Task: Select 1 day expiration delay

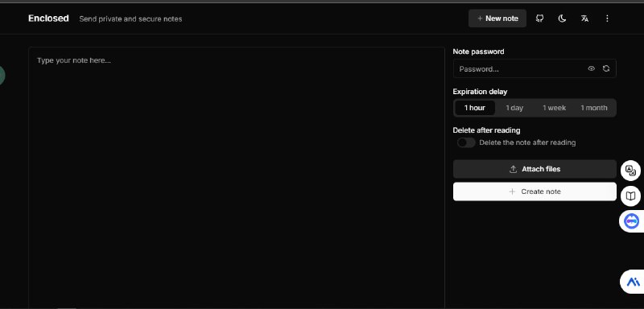Action: (514, 108)
